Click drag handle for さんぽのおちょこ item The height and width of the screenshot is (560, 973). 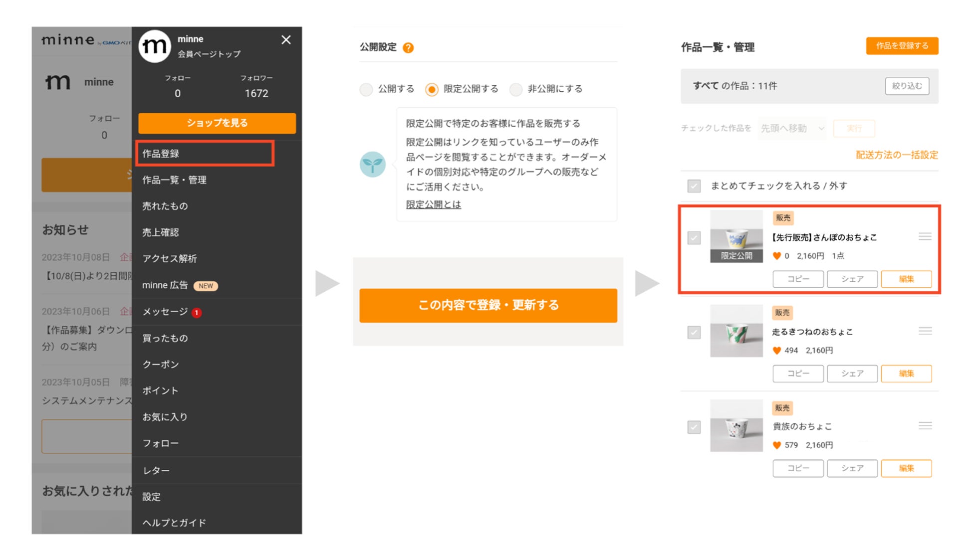[925, 236]
